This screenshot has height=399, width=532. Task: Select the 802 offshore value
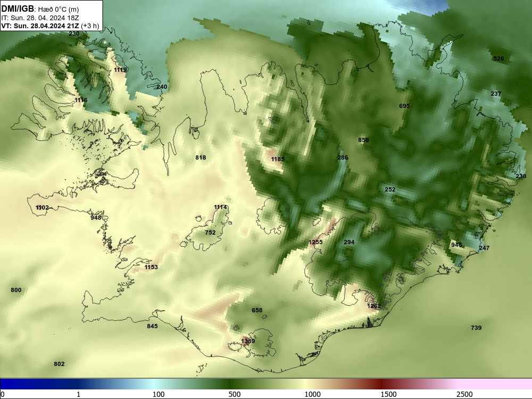[59, 364]
